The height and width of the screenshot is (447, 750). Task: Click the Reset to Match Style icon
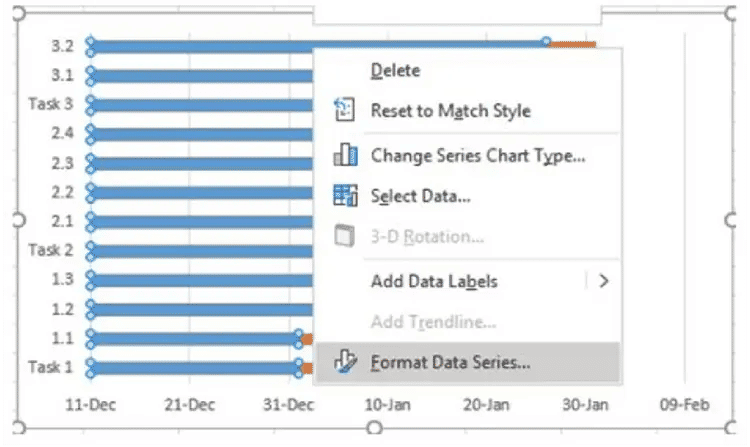point(344,109)
